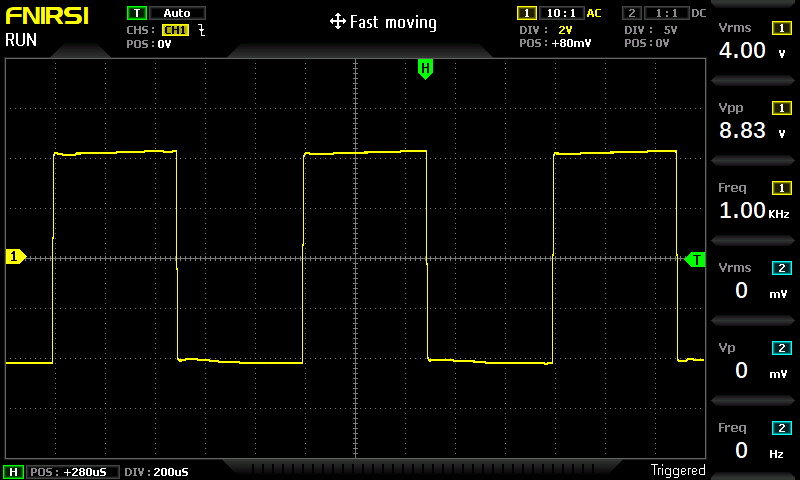Image resolution: width=800 pixels, height=480 pixels.
Task: Click the channel 1 yellow badge in header
Action: pos(527,13)
